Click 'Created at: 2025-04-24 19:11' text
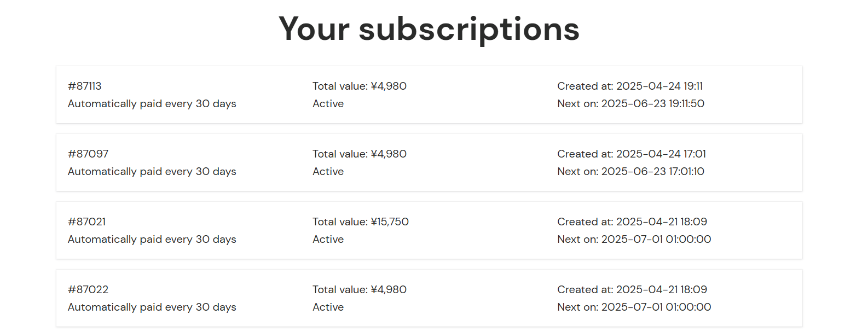868x332 pixels. (630, 86)
